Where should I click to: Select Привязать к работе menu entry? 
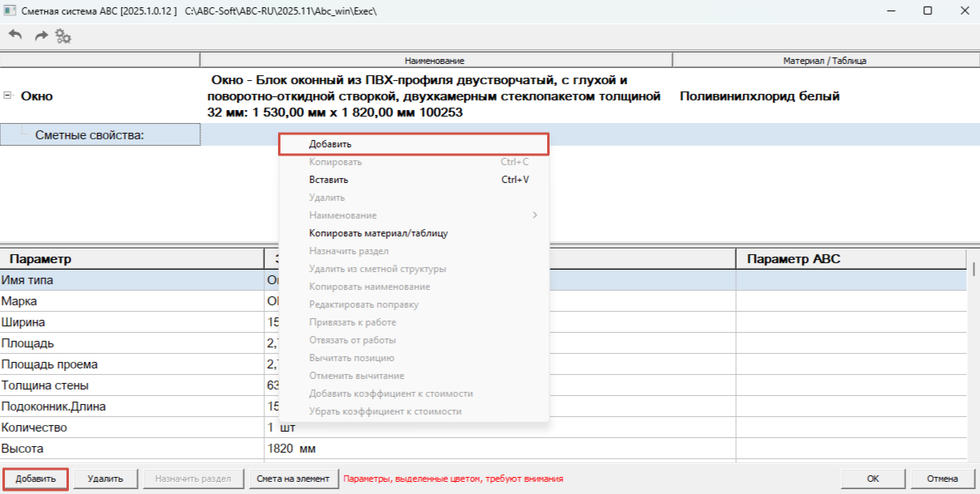point(413,322)
